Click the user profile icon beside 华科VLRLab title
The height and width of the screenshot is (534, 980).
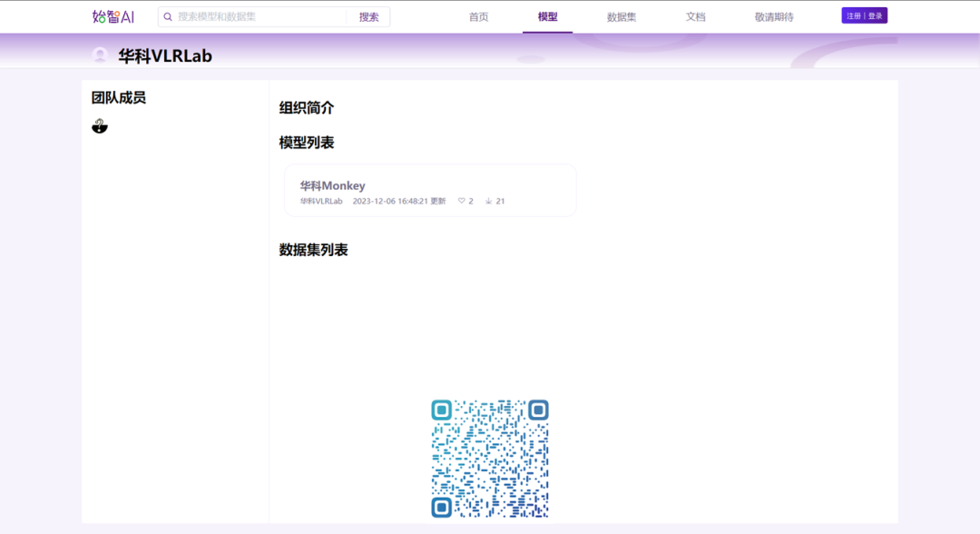100,54
